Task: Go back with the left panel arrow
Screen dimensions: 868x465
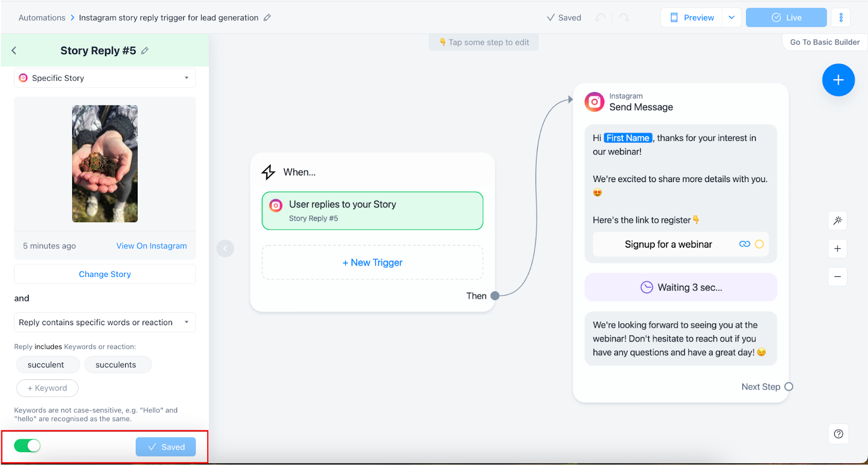Action: pyautogui.click(x=14, y=50)
